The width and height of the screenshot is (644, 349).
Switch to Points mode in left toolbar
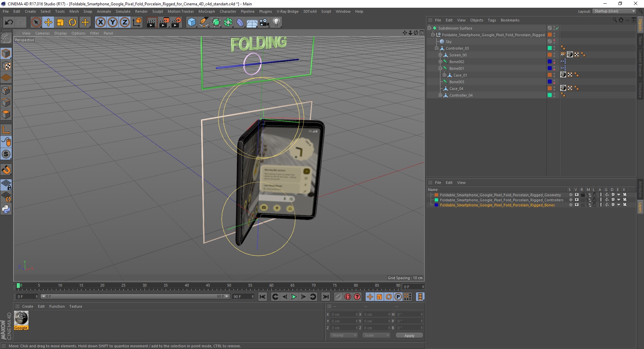[6, 90]
